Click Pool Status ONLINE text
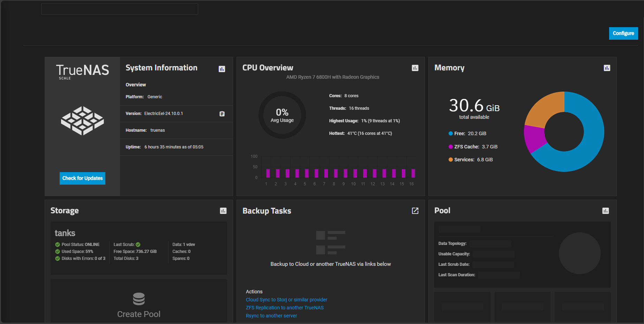The width and height of the screenshot is (644, 324). pyautogui.click(x=81, y=245)
